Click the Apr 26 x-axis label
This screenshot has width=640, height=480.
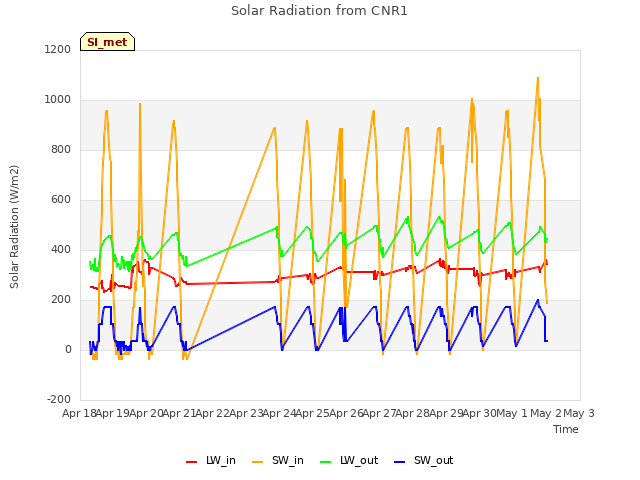point(346,413)
